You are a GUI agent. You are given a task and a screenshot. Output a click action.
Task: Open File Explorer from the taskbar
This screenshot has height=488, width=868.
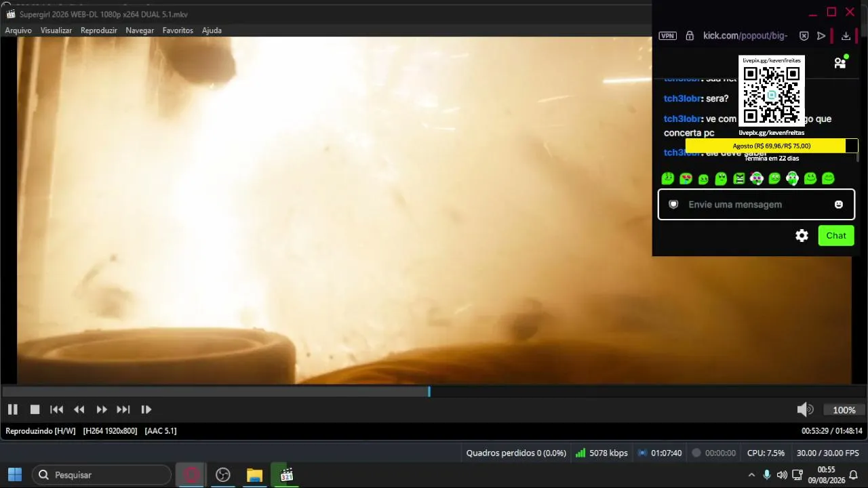[x=254, y=475]
